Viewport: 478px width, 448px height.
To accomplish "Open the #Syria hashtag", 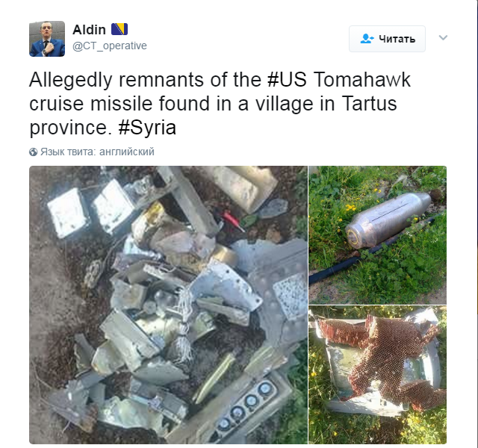I will pos(147,128).
